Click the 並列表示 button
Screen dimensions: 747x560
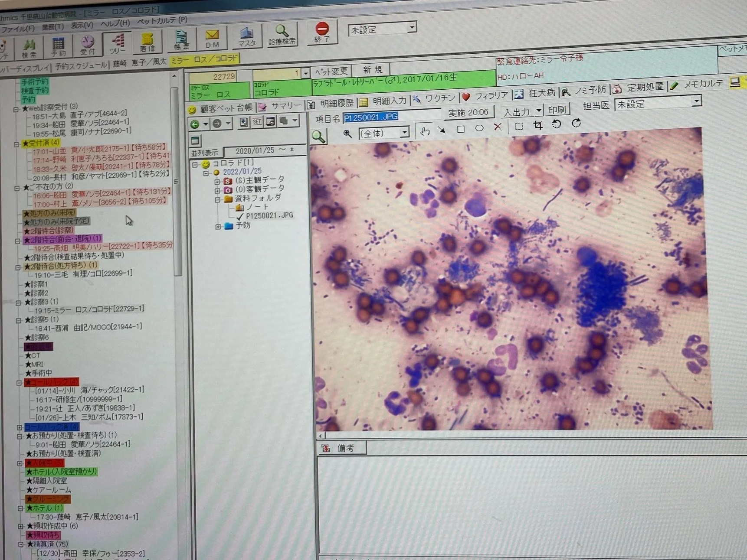coord(205,153)
